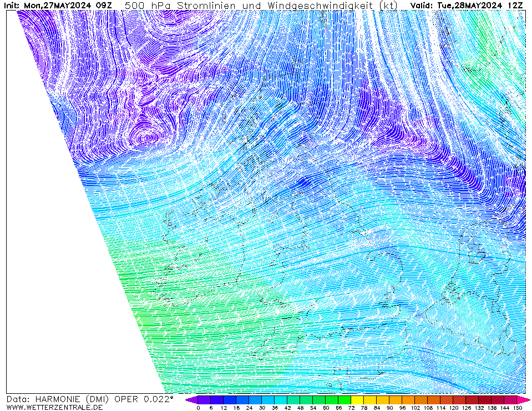Click the purple left arrow end of the color scale
The height and width of the screenshot is (411, 532).
tap(192, 400)
